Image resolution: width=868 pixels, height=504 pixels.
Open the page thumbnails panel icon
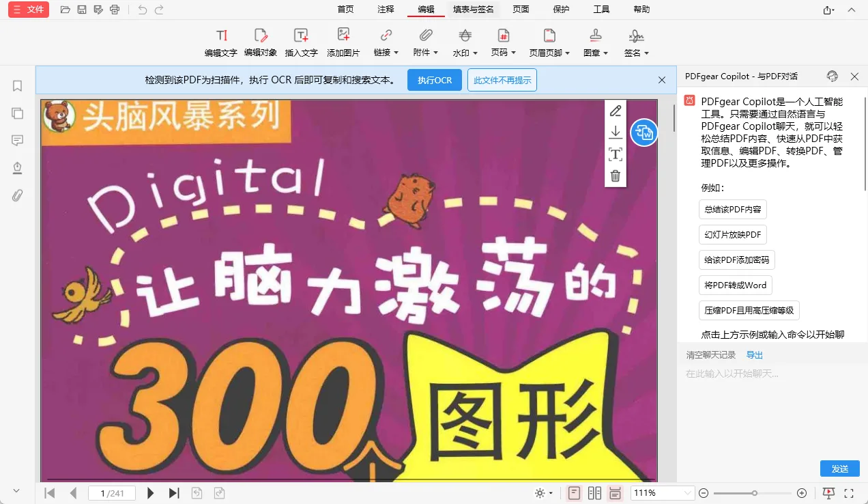click(18, 113)
